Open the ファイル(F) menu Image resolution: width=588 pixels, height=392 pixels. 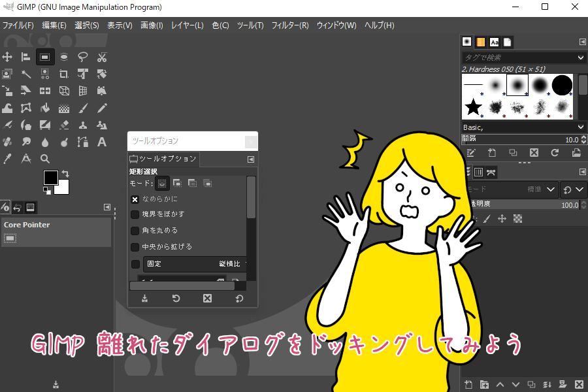pyautogui.click(x=18, y=25)
